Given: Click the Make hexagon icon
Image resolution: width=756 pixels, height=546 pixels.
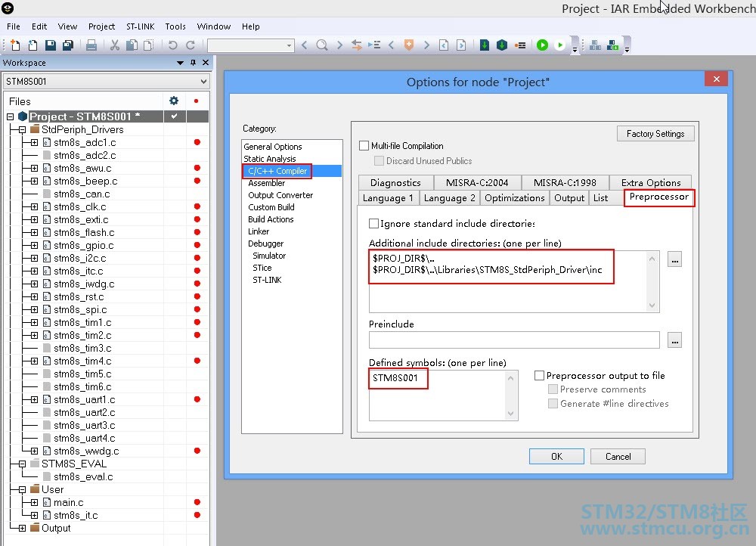Looking at the screenshot, I should pos(502,45).
